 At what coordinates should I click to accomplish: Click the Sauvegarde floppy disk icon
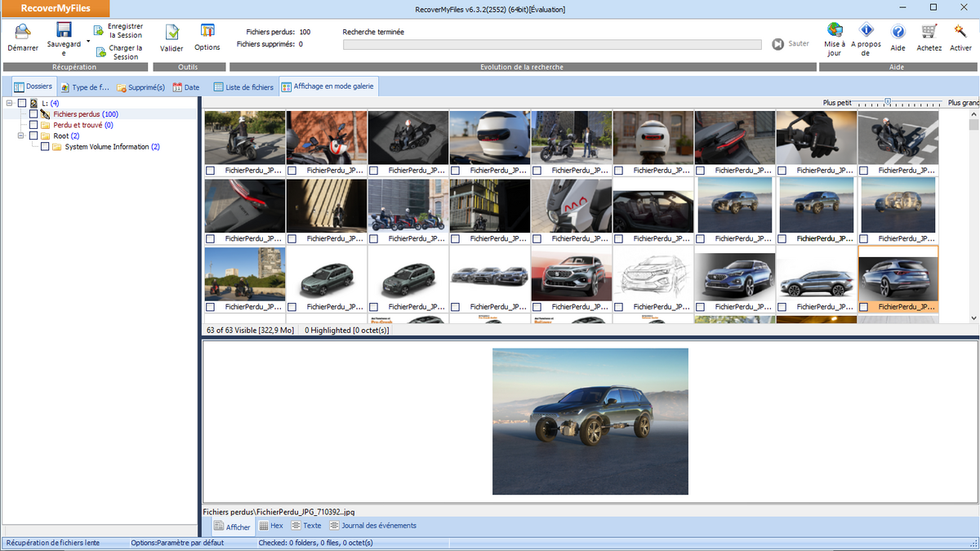[x=64, y=30]
